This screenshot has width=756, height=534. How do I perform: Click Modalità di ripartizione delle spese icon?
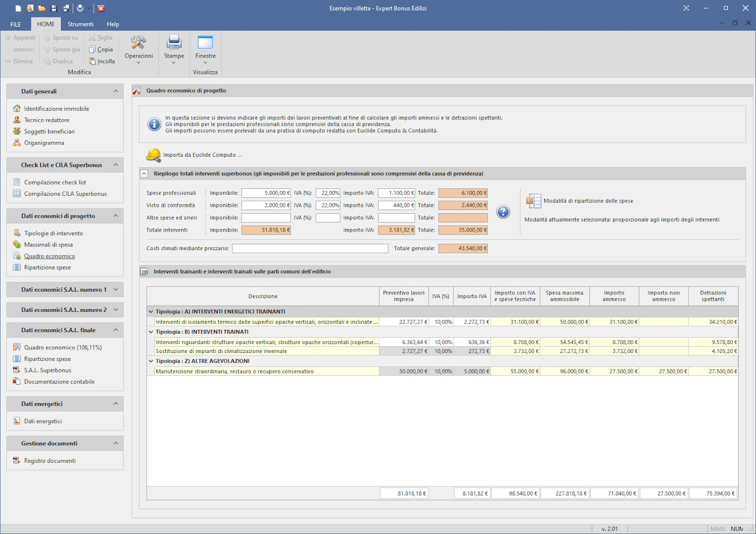coord(533,201)
